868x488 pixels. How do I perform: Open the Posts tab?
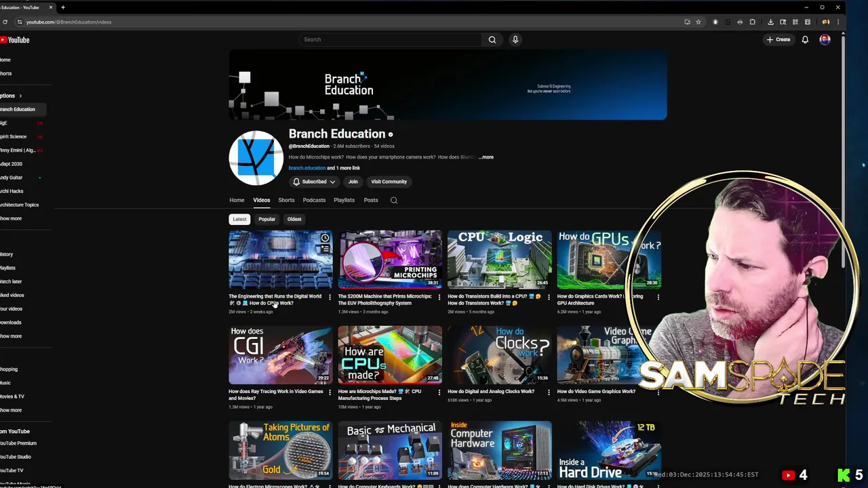[371, 200]
